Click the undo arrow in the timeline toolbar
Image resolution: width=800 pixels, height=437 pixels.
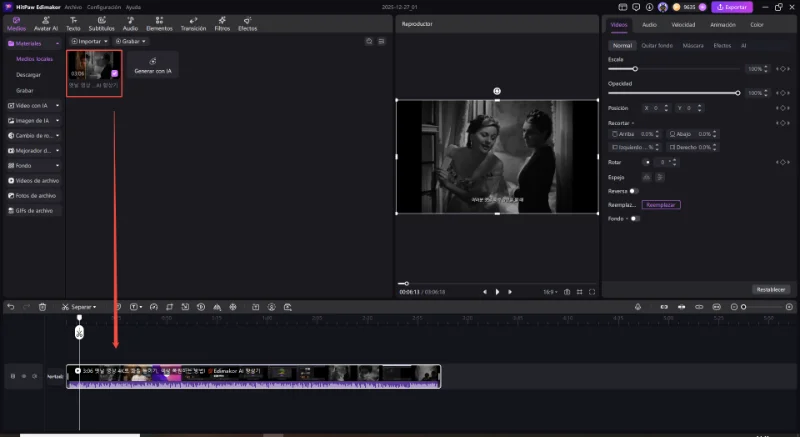(9, 306)
